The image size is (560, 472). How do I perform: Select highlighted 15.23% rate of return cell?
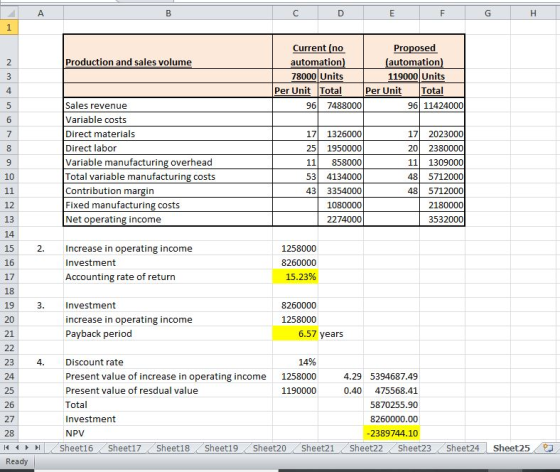tap(295, 277)
